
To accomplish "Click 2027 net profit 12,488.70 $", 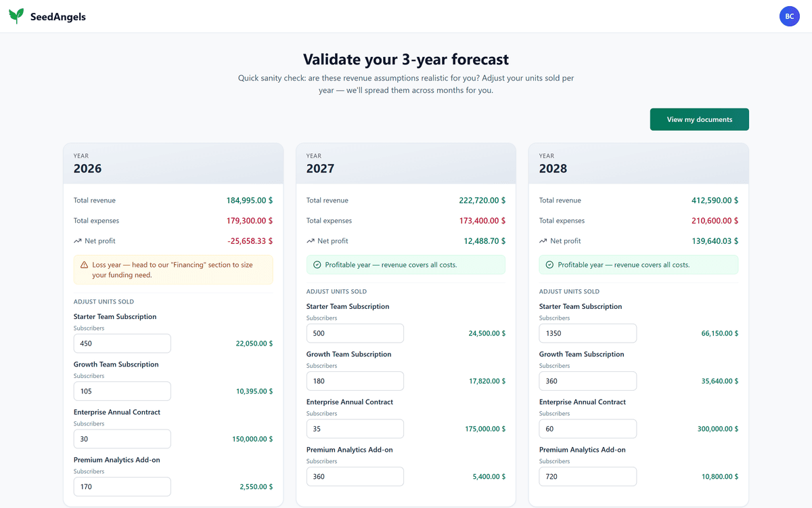I will 484,241.
